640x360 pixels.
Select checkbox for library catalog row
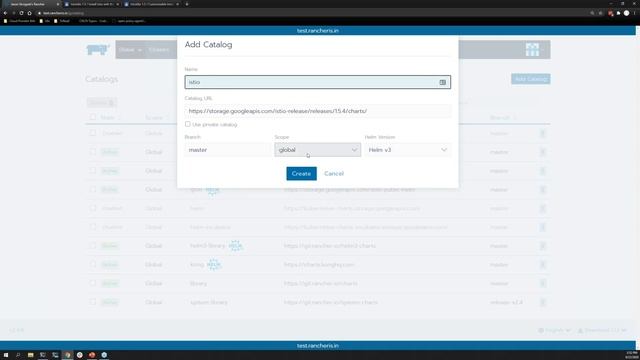pos(93,283)
